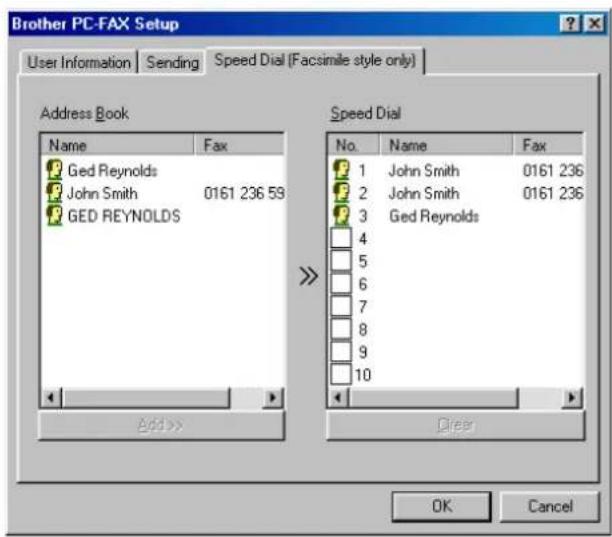Screen dimensions: 612x537
Task: Switch to the User Information tab
Action: click(x=79, y=62)
